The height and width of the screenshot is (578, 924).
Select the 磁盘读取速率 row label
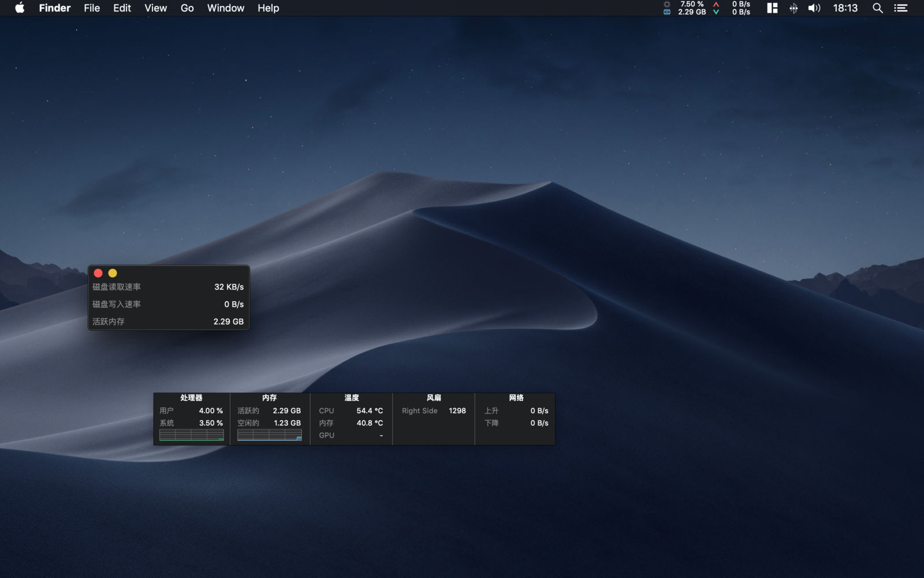coord(117,287)
